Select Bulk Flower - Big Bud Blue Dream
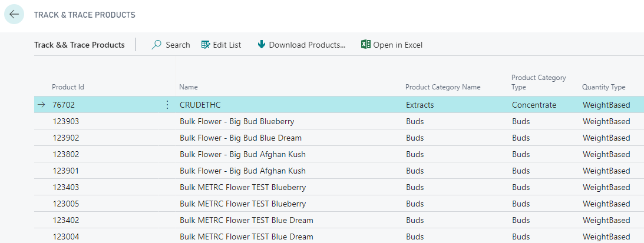The width and height of the screenshot is (644, 243). click(240, 138)
